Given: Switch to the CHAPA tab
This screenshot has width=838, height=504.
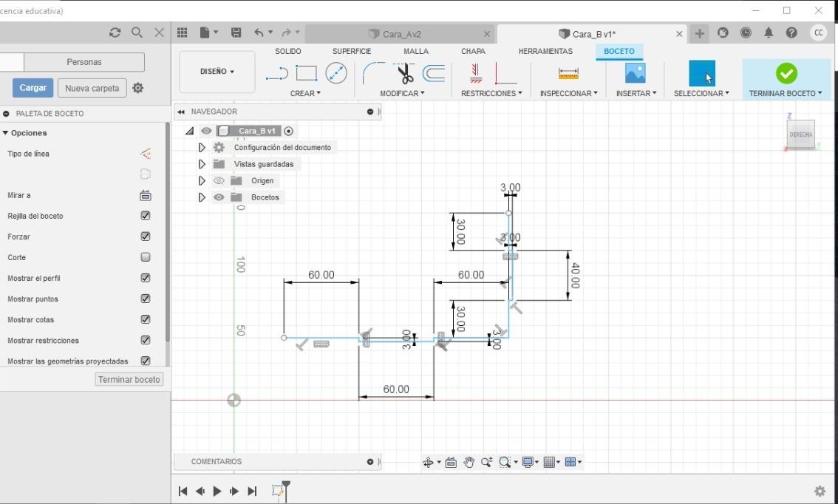Looking at the screenshot, I should pos(473,51).
